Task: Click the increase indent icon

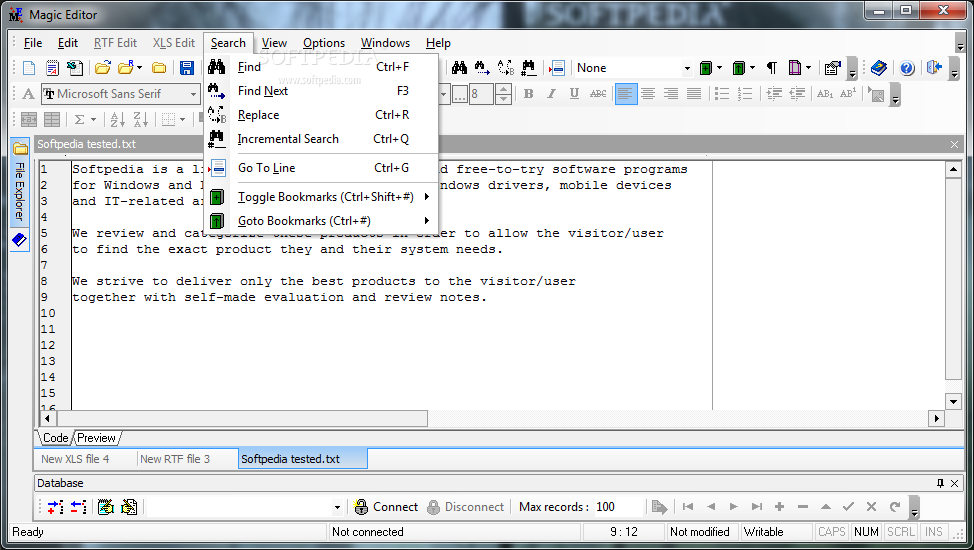Action: (774, 94)
